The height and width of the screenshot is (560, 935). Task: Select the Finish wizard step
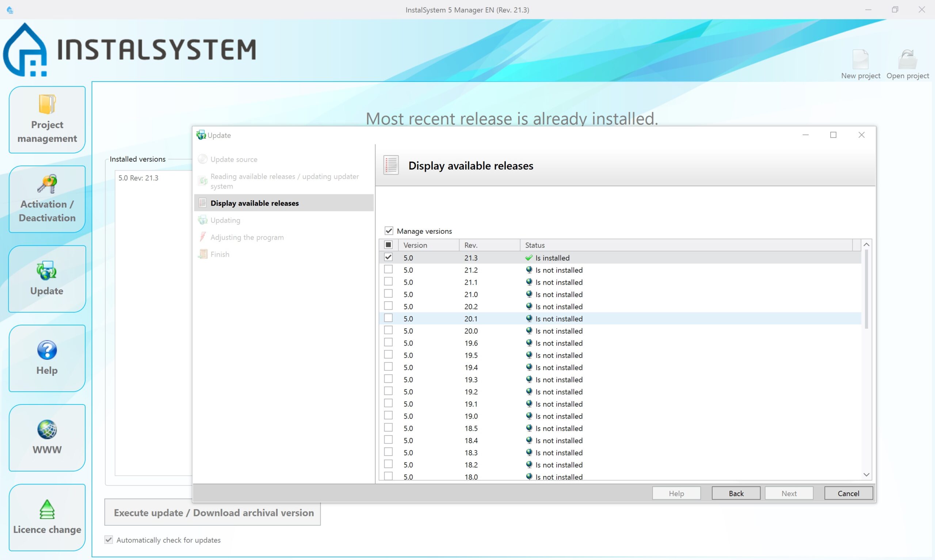pos(284,254)
